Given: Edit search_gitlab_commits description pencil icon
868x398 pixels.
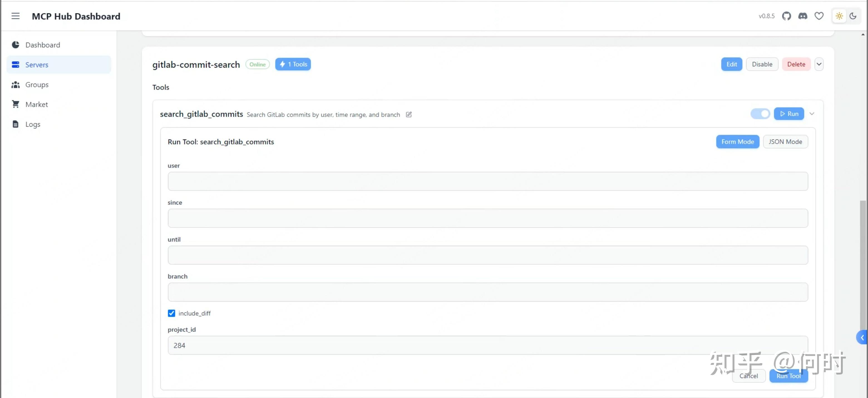Looking at the screenshot, I should [x=409, y=115].
